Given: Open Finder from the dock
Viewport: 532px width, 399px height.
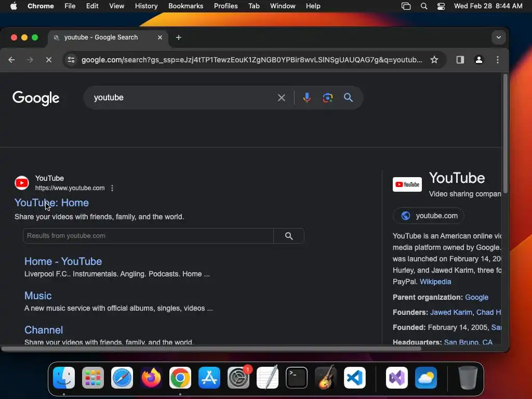Looking at the screenshot, I should [64, 378].
